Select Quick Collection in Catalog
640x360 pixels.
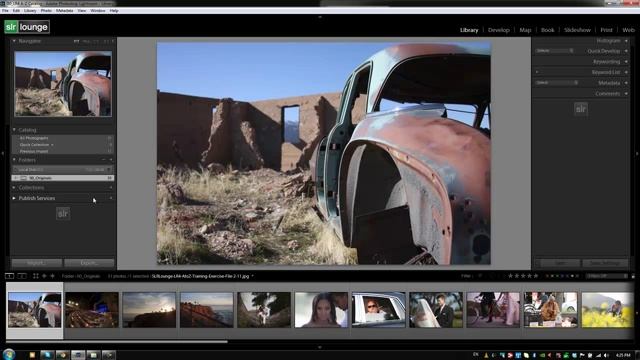62,144
